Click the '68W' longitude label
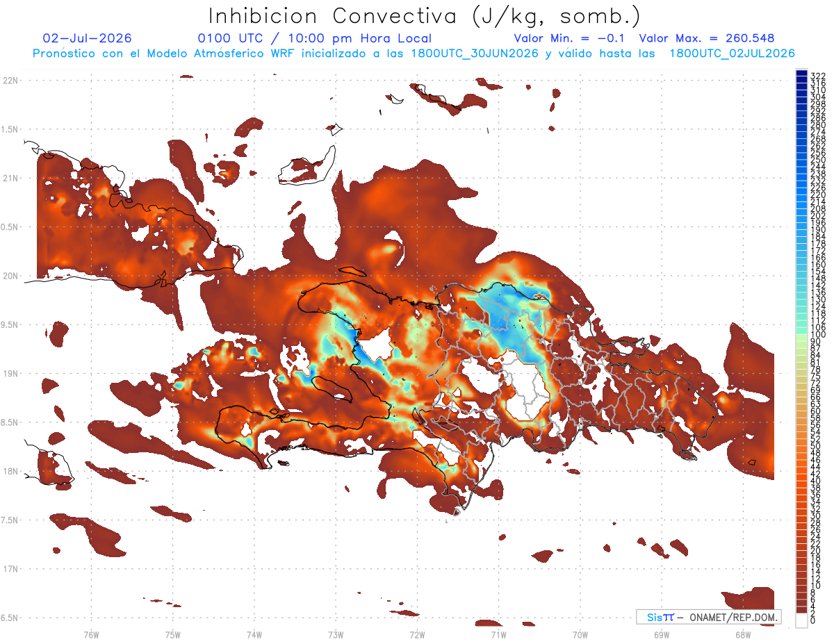This screenshot has height=644, width=834. coord(743,634)
